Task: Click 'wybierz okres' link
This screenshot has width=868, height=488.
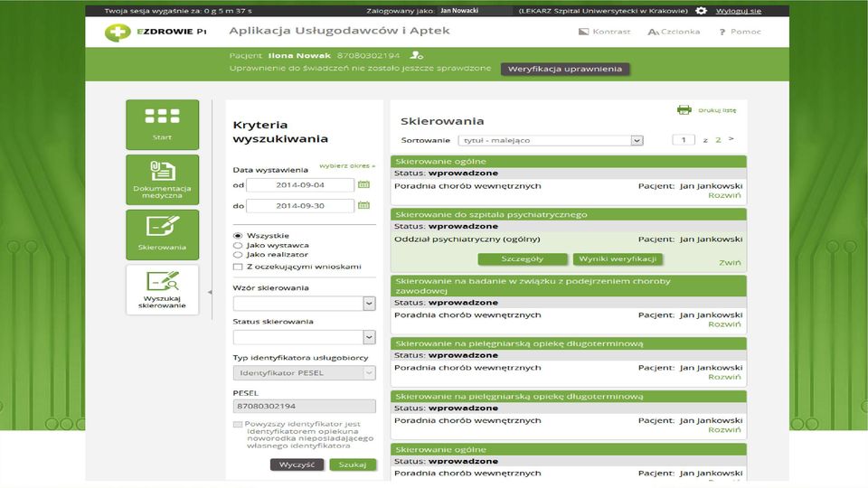Action: pos(347,166)
